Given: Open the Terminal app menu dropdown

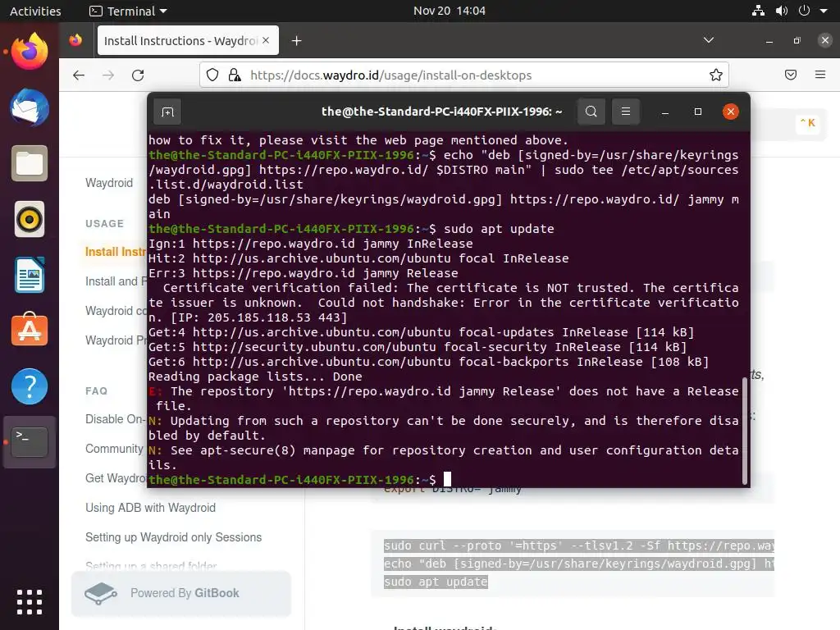Looking at the screenshot, I should click(x=128, y=11).
